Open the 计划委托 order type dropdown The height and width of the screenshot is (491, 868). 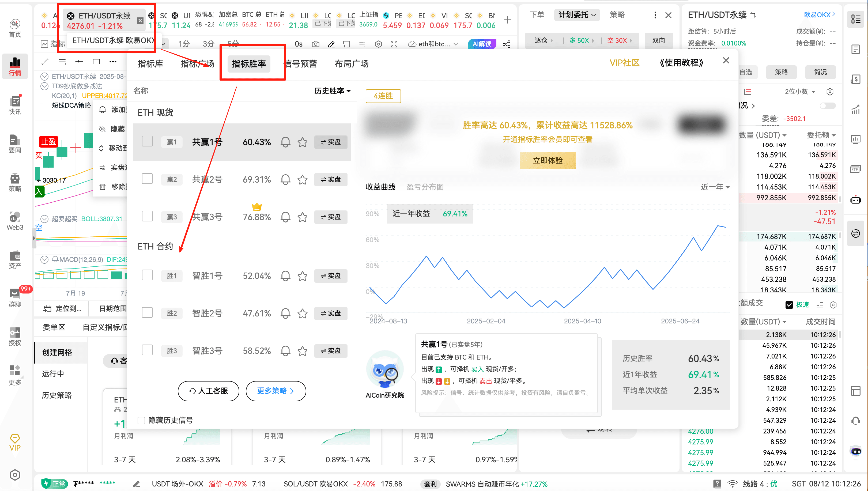pos(577,15)
